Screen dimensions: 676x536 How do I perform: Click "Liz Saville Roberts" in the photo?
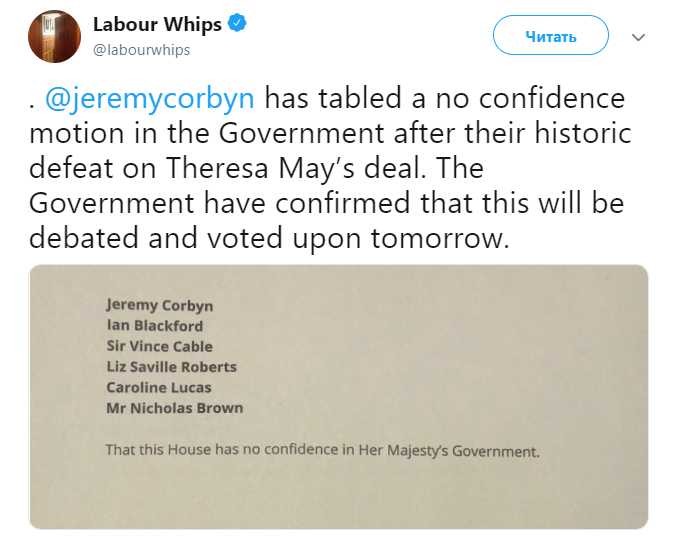(x=171, y=367)
